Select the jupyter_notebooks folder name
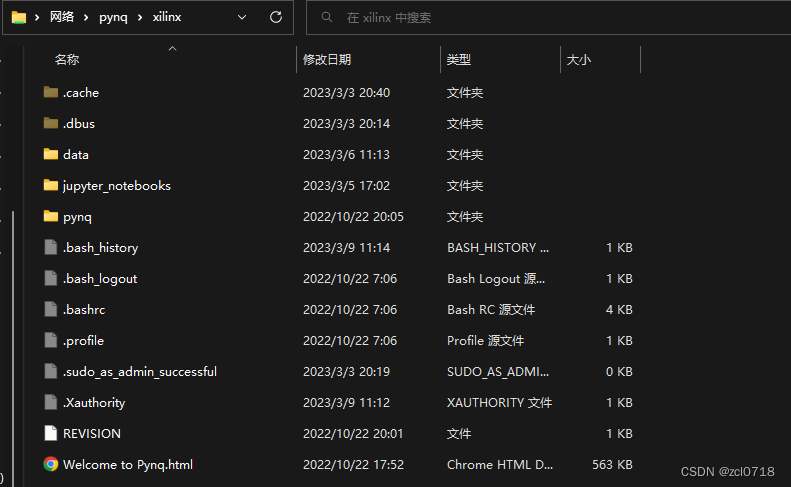Viewport: 791px width, 487px height. pyautogui.click(x=117, y=186)
